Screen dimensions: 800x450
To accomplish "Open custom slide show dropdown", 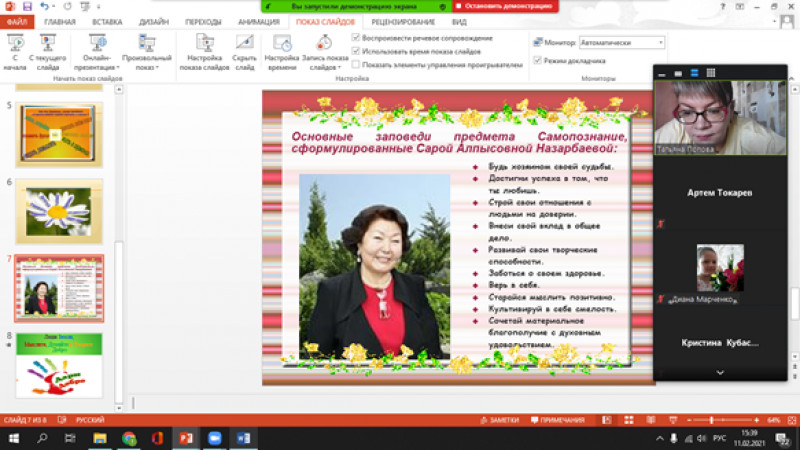I will (147, 52).
